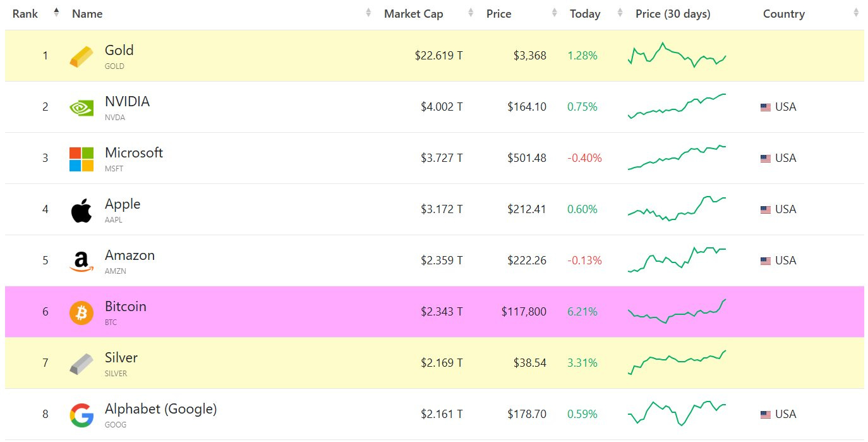Screen dimensions: 868x442
Task: Click the Microsoft logo icon
Action: point(81,159)
